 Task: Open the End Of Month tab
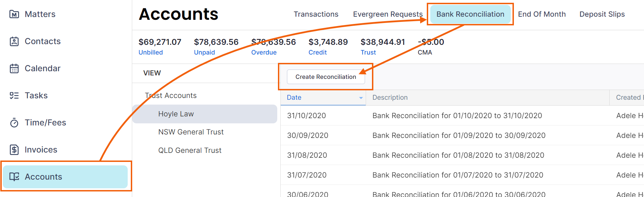click(x=542, y=14)
